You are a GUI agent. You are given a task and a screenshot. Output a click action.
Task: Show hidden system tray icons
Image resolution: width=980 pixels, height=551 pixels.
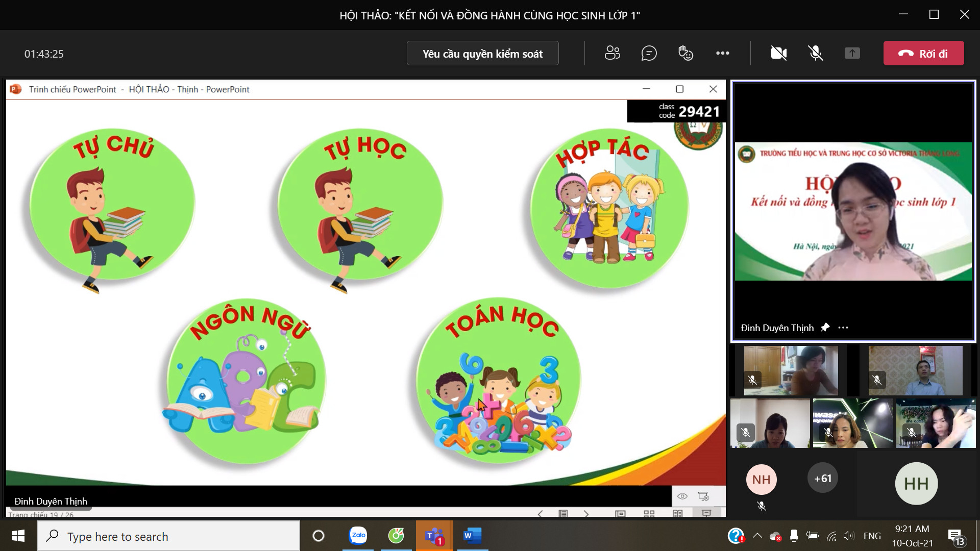[x=757, y=536]
